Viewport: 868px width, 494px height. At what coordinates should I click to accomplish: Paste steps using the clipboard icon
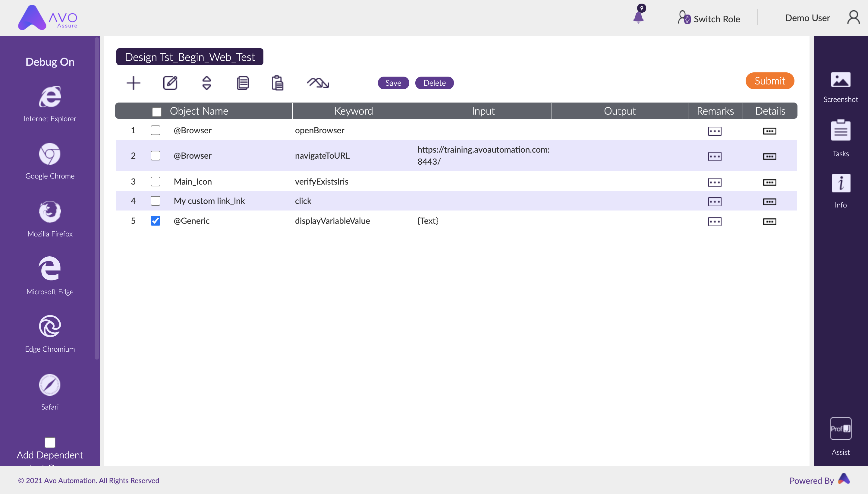(x=277, y=82)
